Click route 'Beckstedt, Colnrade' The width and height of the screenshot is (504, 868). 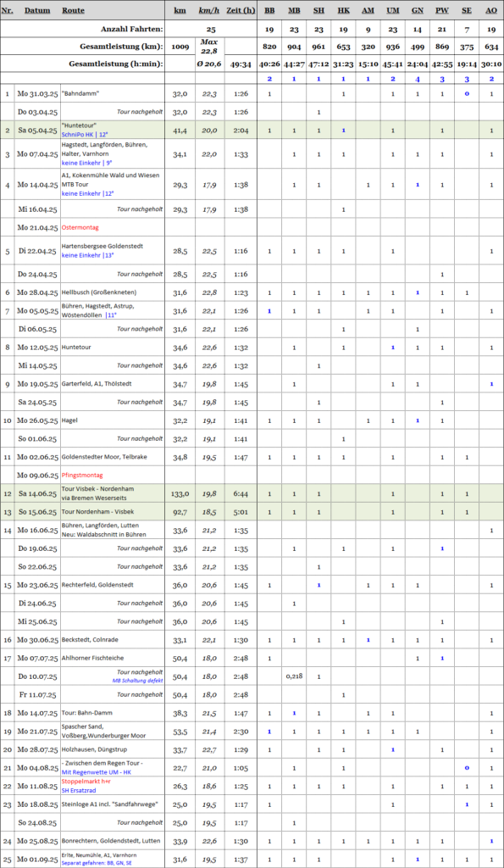click(x=91, y=639)
